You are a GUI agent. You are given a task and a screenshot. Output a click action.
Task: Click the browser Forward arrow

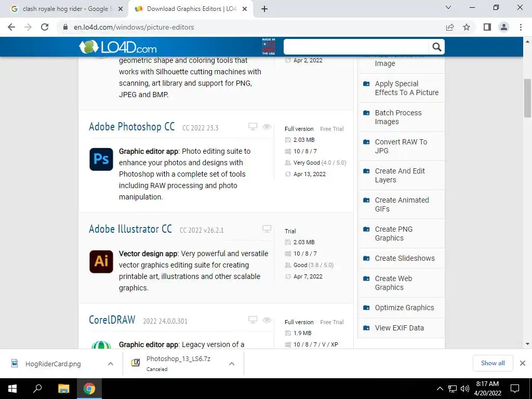point(28,27)
